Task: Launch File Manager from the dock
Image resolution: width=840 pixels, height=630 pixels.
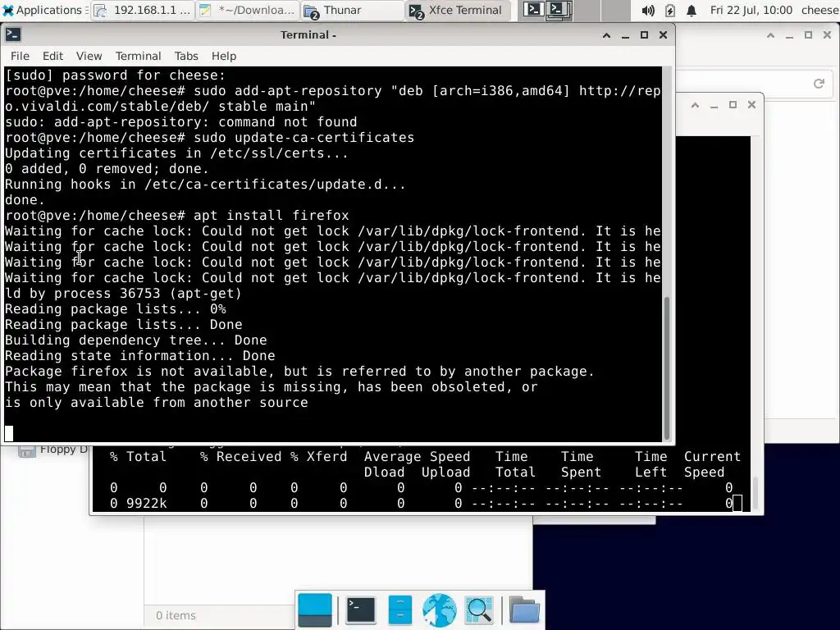Action: 399,609
